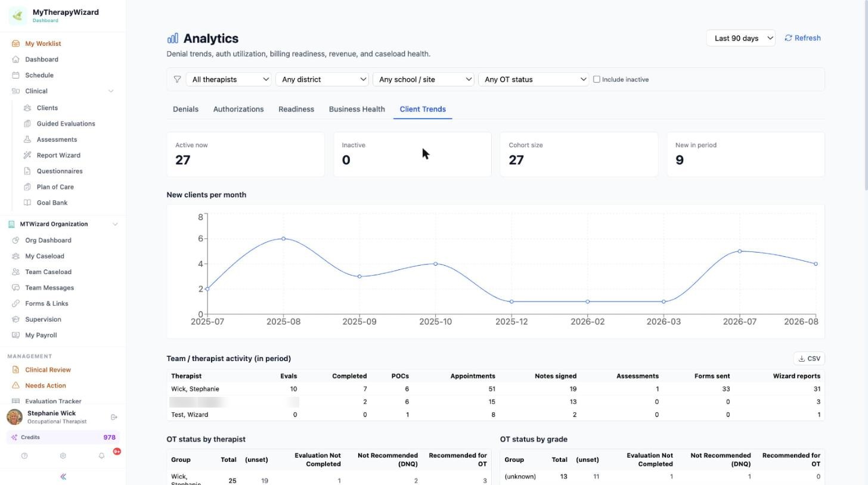Screen dimensions: 868x485
Task: Click the Team Messages chat icon
Action: 15,288
